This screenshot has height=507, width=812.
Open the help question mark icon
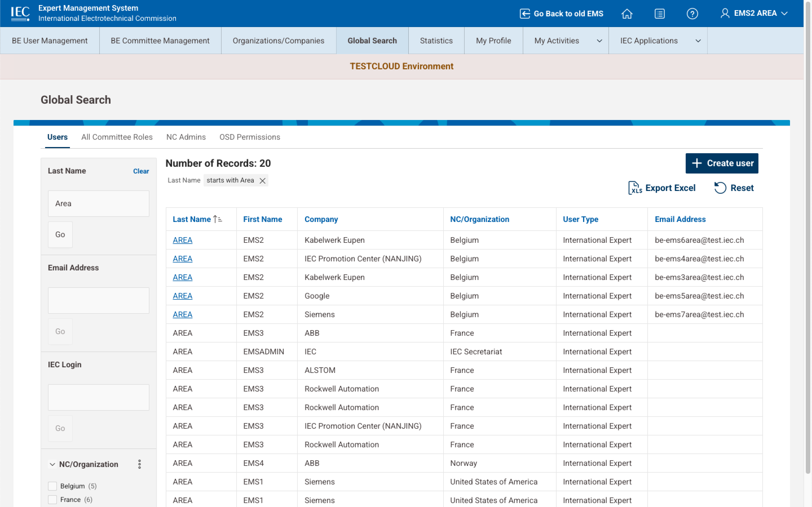tap(692, 14)
